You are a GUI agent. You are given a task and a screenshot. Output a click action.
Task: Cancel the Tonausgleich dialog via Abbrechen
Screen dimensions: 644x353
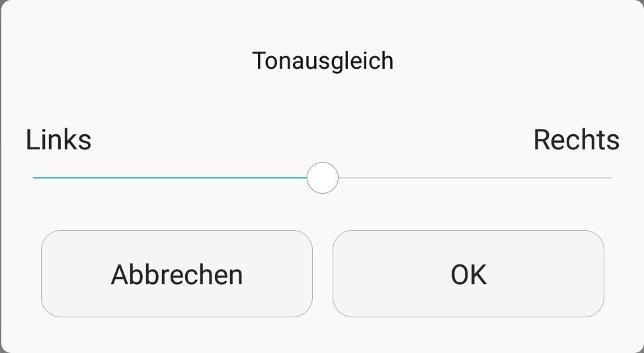click(x=177, y=274)
